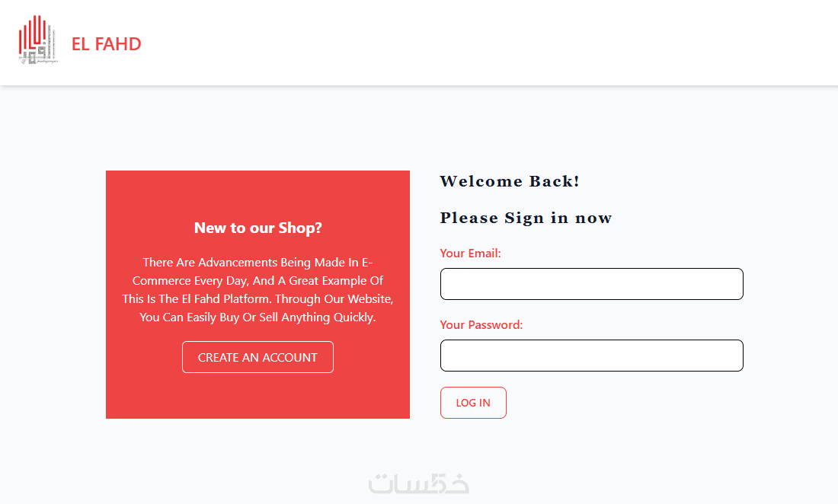Click the El Fahd logo icon
838x504 pixels.
[37, 43]
